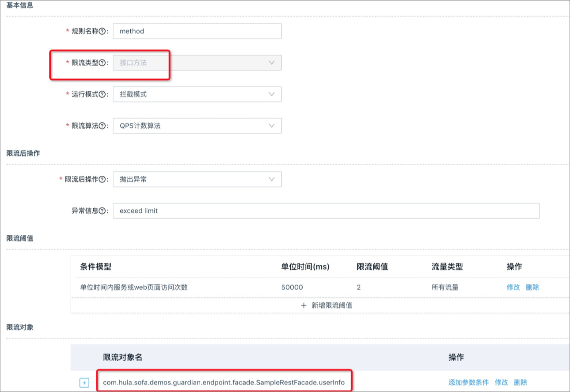Click 修改 in the 限流阈值 row
The image size is (570, 392).
513,287
